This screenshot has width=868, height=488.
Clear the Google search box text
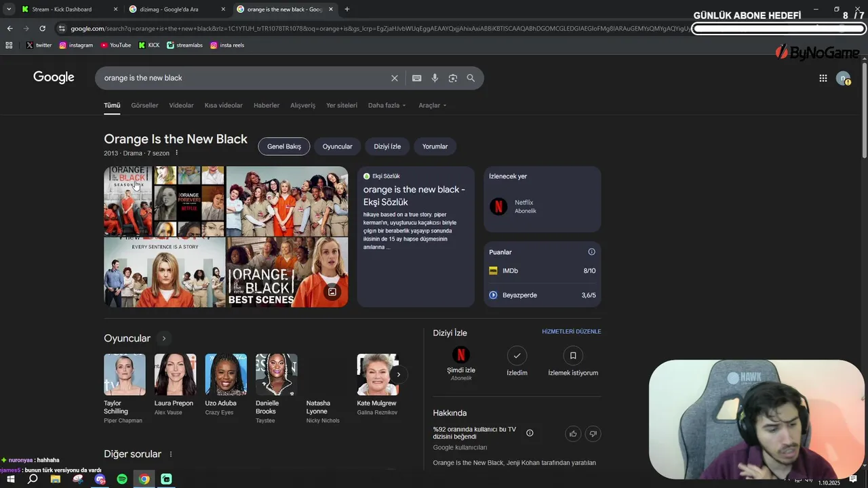(x=395, y=78)
